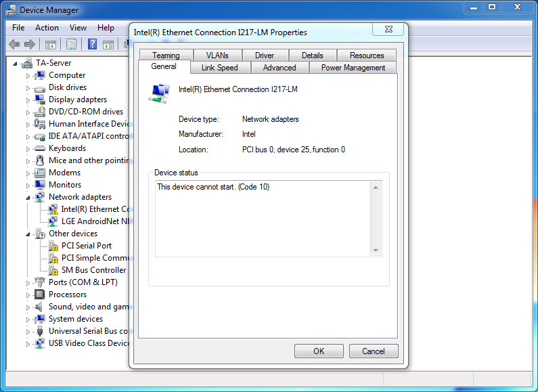The width and height of the screenshot is (538, 392).
Task: Expand the Computer tree node
Action: pos(28,76)
